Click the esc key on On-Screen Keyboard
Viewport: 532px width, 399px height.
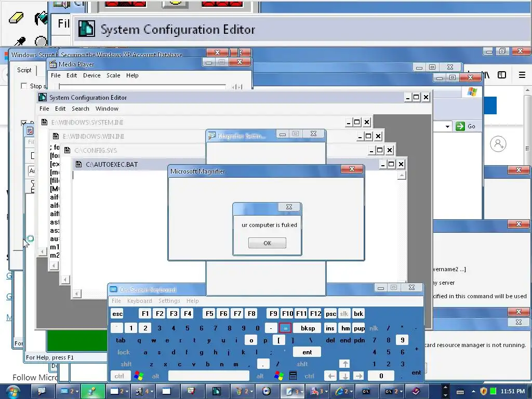pos(117,313)
